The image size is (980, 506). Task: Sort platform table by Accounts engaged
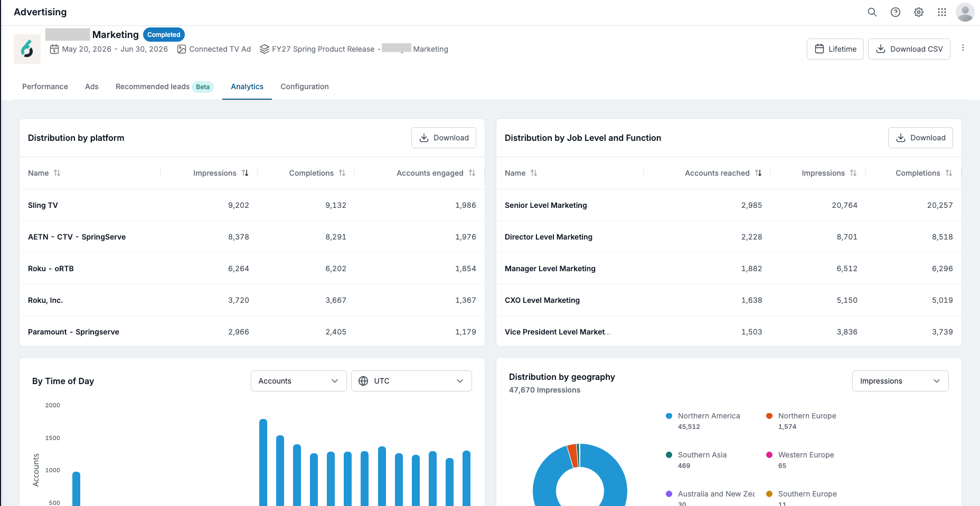point(472,173)
